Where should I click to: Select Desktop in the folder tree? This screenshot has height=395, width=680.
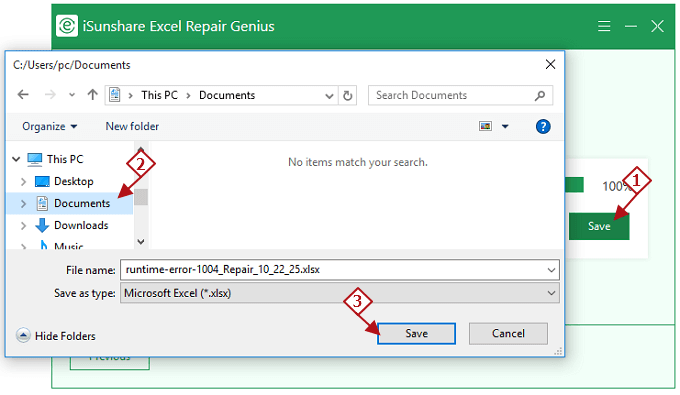click(x=74, y=181)
